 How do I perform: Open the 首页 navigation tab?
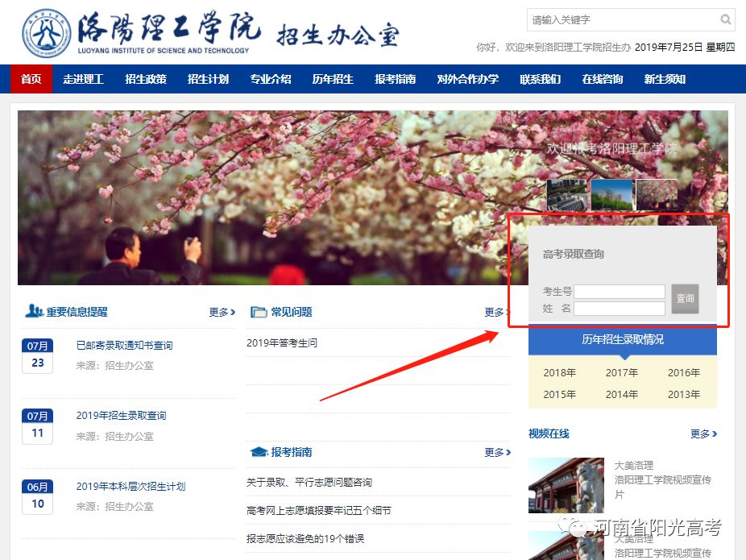point(30,79)
